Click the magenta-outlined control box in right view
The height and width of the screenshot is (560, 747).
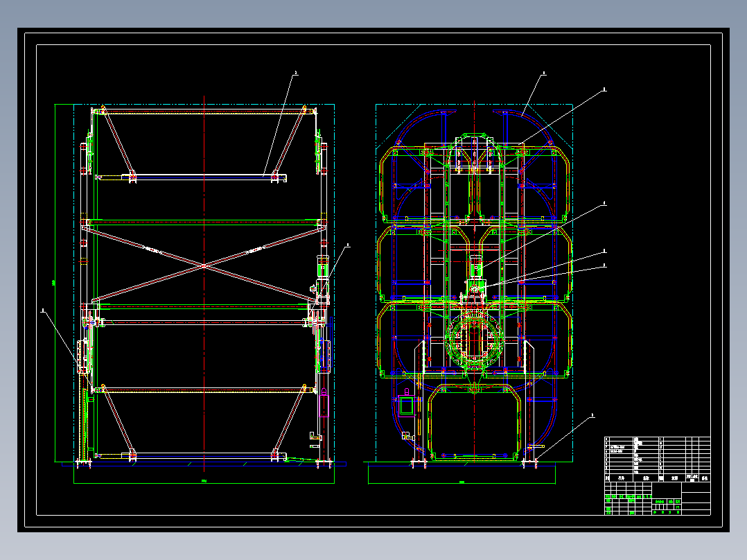click(x=407, y=406)
